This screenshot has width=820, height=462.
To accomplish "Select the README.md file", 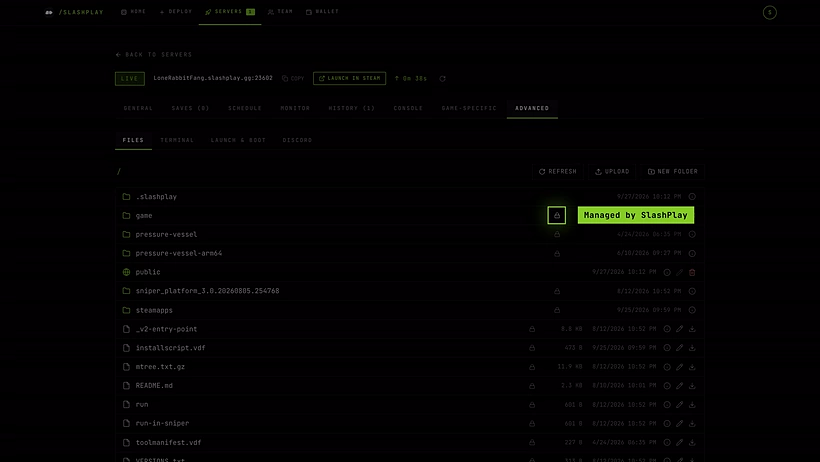I will point(154,386).
